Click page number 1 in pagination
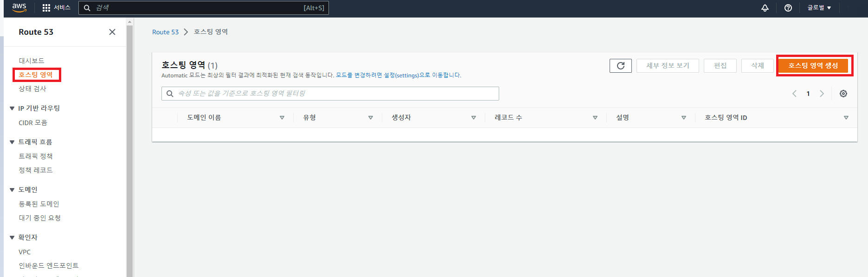Viewport: 868px width, 277px height. [808, 94]
